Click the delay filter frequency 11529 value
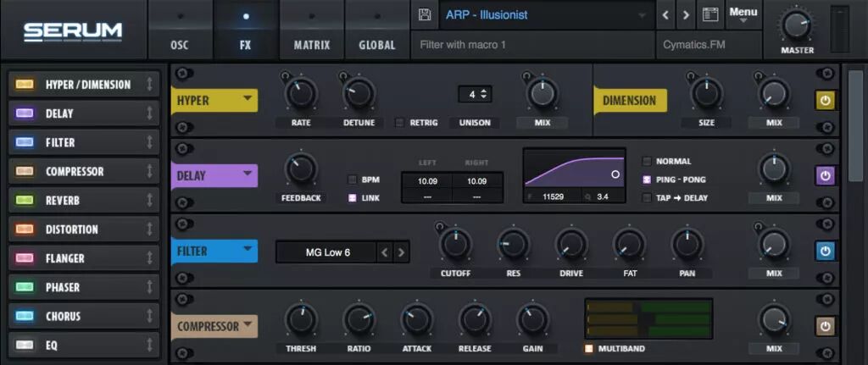868x365 pixels. click(x=553, y=196)
